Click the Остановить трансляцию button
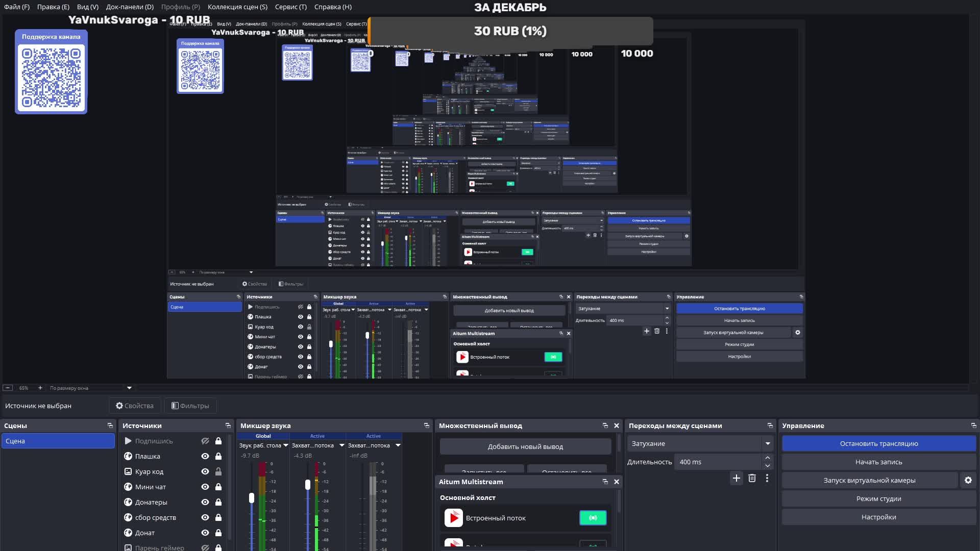 point(878,443)
